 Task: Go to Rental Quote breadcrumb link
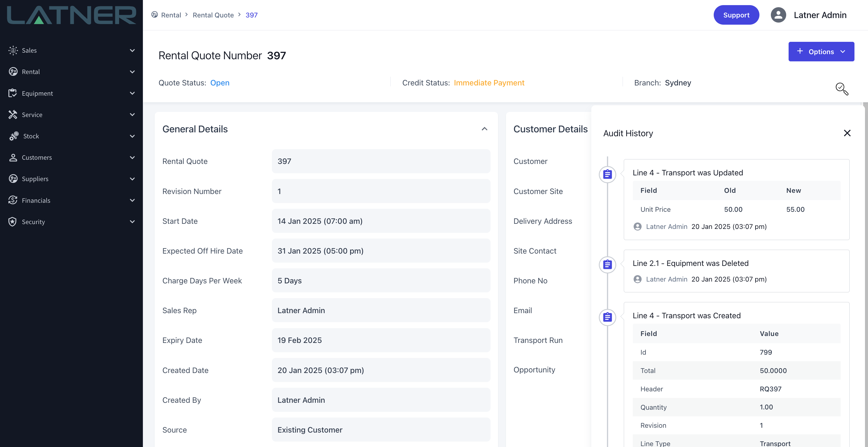tap(213, 15)
